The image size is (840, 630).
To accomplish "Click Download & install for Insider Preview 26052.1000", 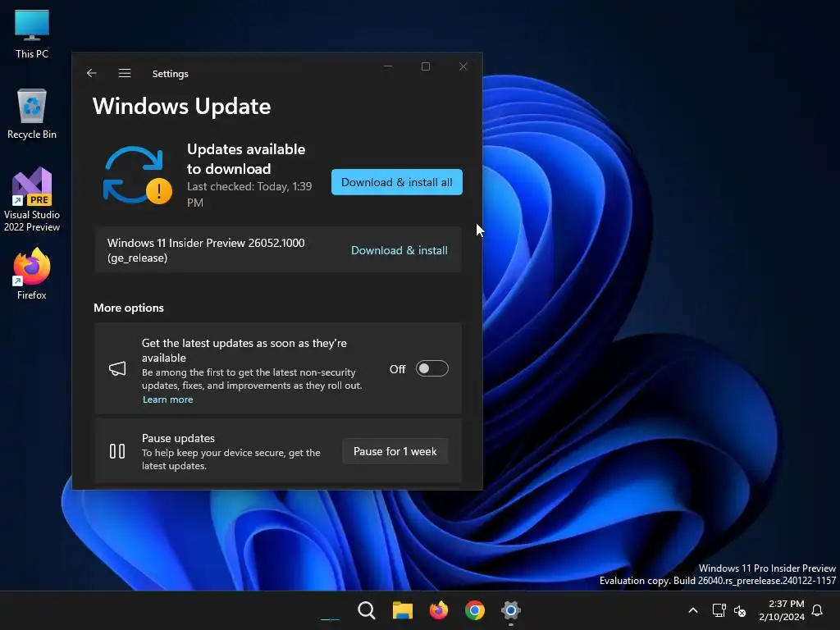I will coord(399,250).
